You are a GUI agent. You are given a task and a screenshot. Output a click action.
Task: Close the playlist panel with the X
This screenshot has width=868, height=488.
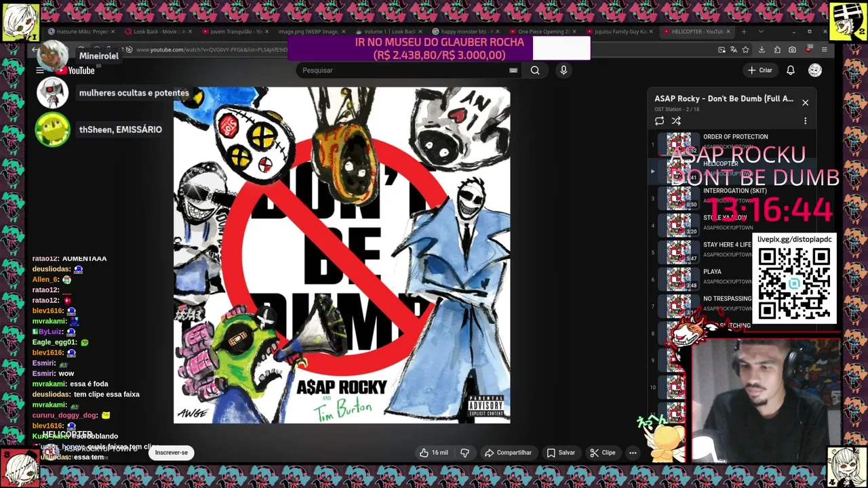click(x=805, y=102)
